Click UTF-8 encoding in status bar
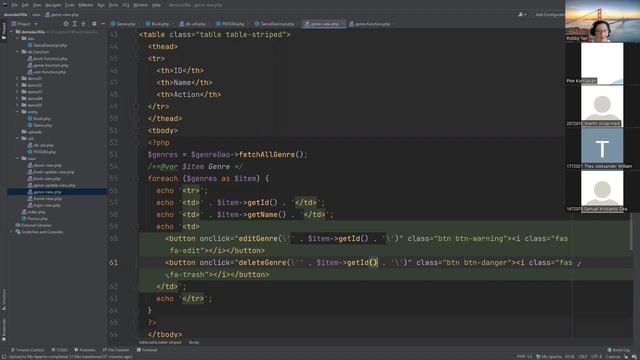This screenshot has width=640, height=360. coord(596,357)
